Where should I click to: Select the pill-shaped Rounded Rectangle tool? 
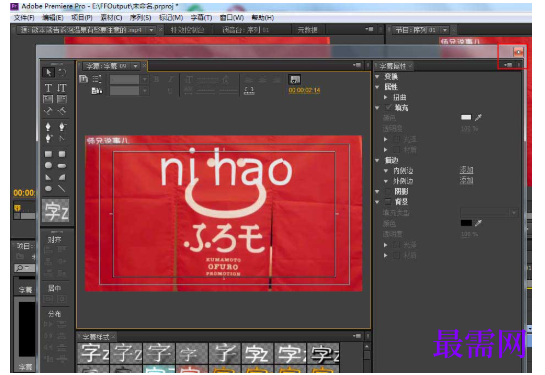pyautogui.click(x=62, y=166)
